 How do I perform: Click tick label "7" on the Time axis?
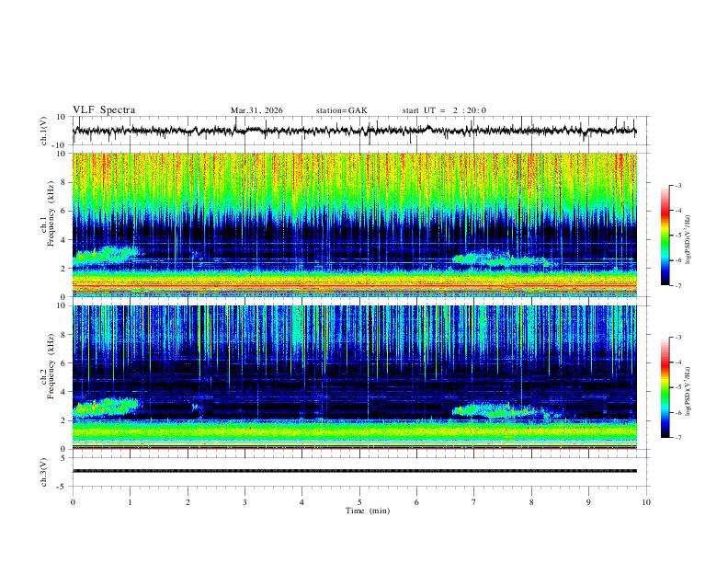(x=474, y=502)
